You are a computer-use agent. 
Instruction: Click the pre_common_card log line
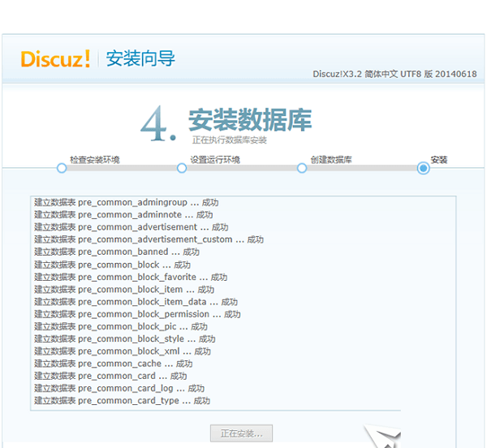coord(110,376)
